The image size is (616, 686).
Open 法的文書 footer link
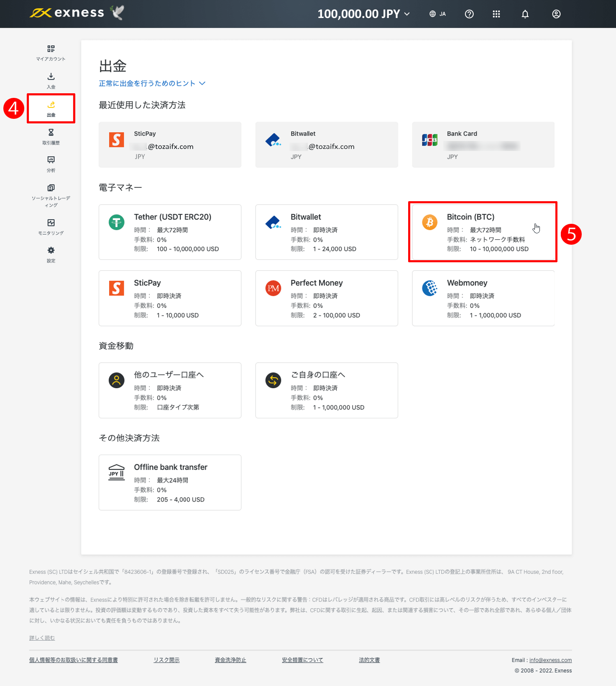point(369,660)
